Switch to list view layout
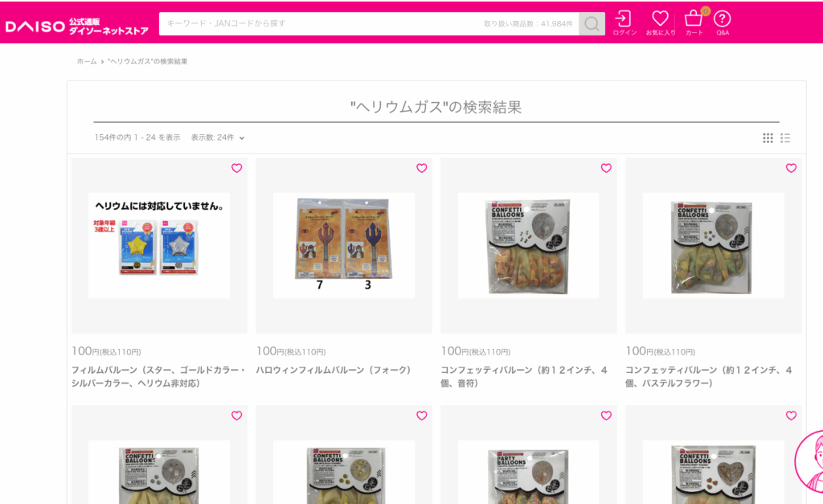Viewport: 823px width, 504px height. click(785, 138)
